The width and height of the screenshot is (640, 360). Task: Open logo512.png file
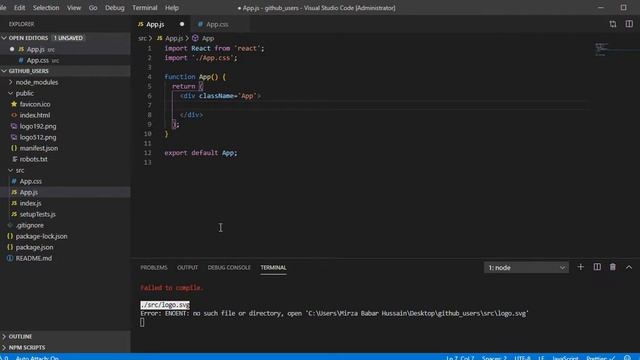tap(38, 137)
